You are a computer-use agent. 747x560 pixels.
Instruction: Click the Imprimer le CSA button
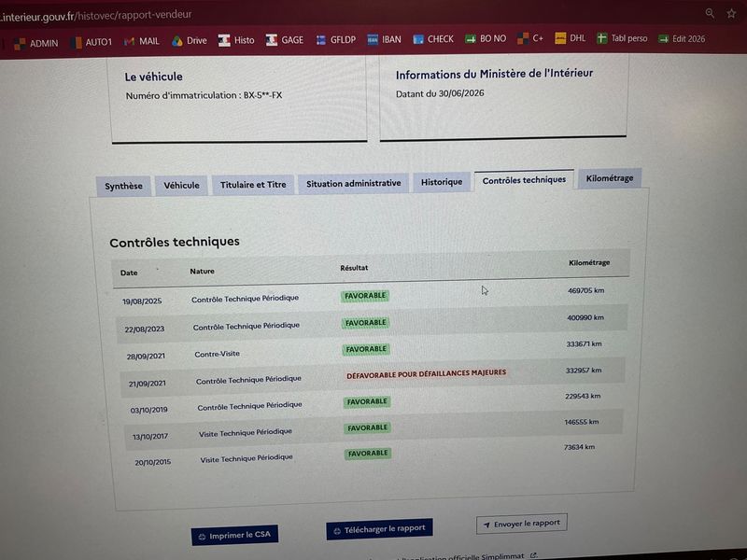coord(235,535)
